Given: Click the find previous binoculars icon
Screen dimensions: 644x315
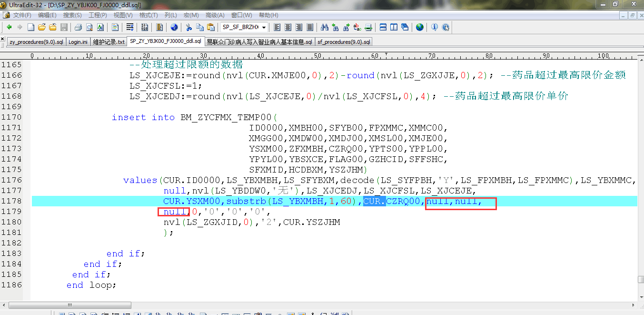Looking at the screenshot, I should (336, 27).
